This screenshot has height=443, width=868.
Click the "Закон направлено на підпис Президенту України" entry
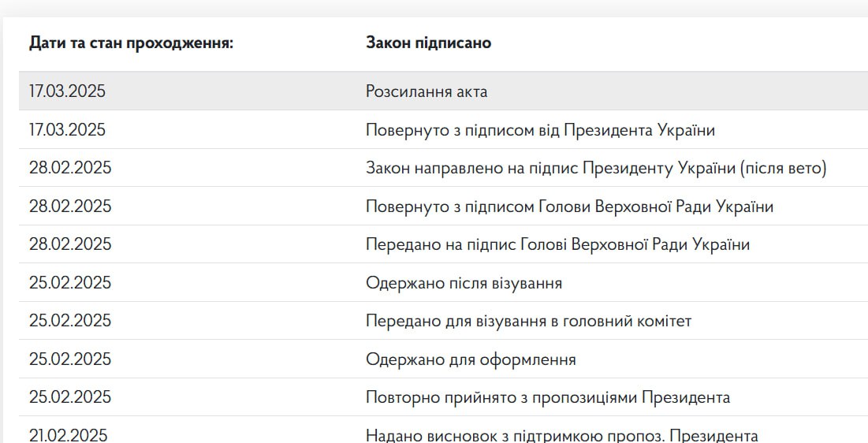click(595, 168)
